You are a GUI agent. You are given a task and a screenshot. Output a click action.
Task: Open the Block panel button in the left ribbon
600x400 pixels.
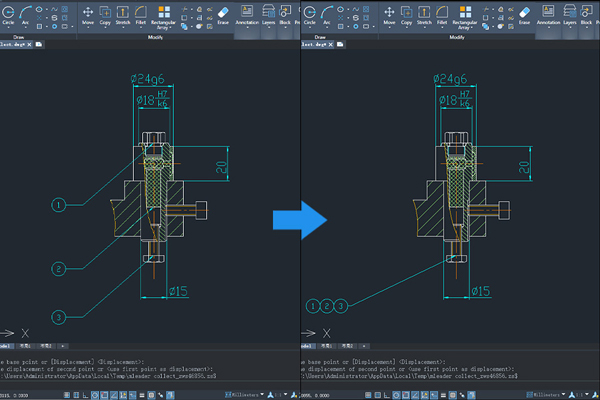tap(285, 15)
